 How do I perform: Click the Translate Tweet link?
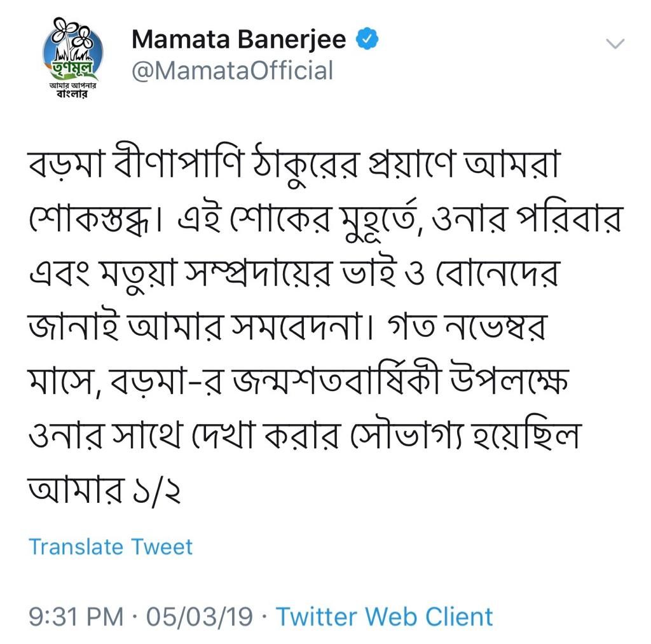[111, 547]
